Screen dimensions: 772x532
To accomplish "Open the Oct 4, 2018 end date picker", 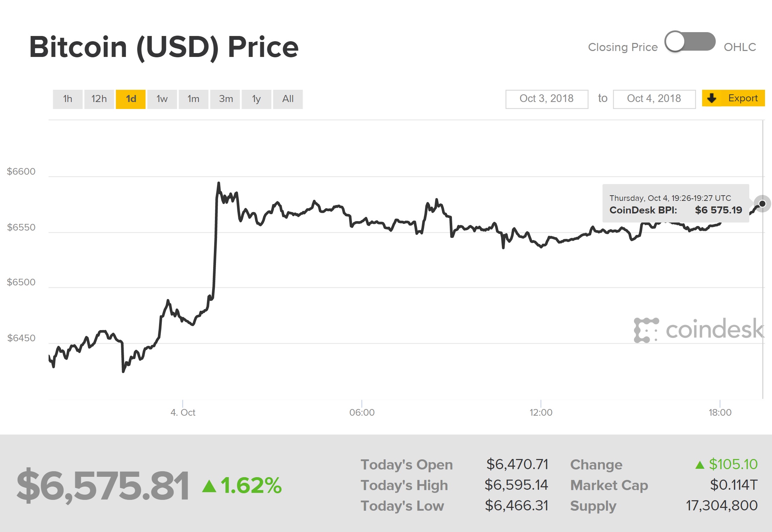I will pyautogui.click(x=654, y=99).
